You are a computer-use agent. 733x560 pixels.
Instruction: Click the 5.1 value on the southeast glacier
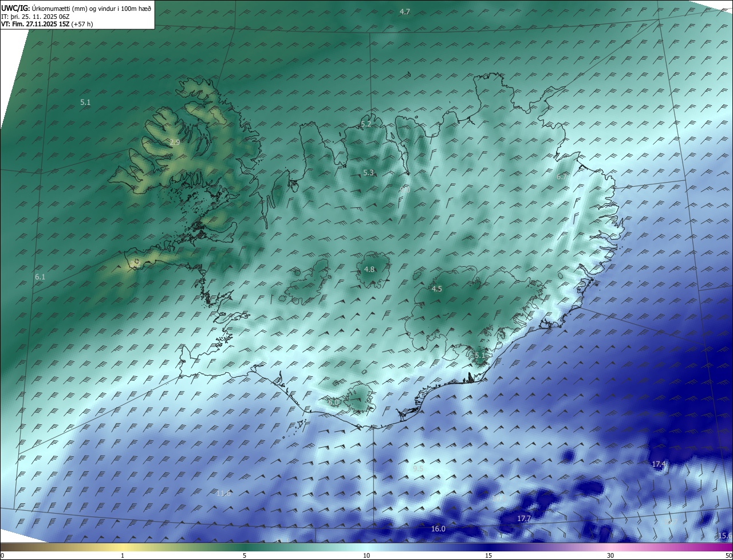[480, 356]
